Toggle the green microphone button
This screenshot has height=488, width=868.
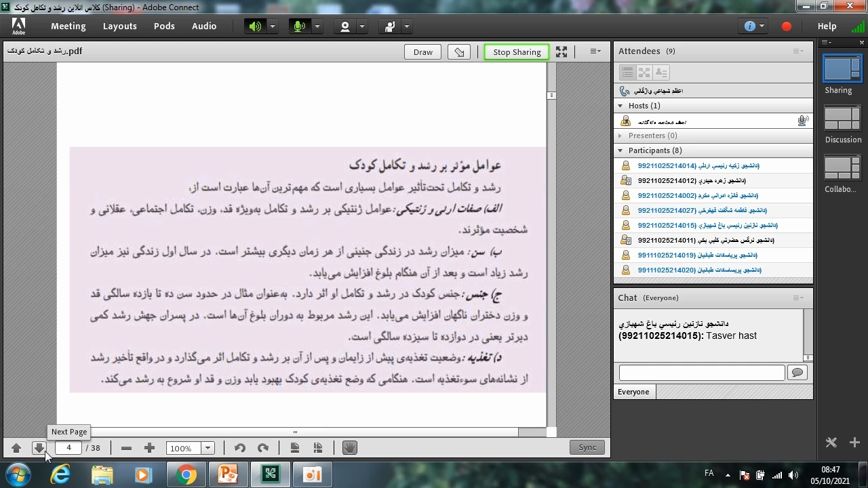pyautogui.click(x=298, y=26)
